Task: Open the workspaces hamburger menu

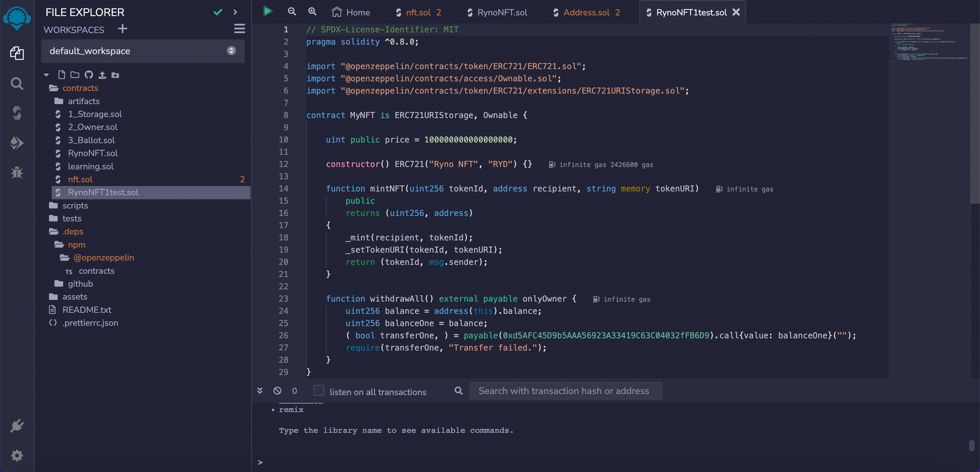Action: pos(240,29)
